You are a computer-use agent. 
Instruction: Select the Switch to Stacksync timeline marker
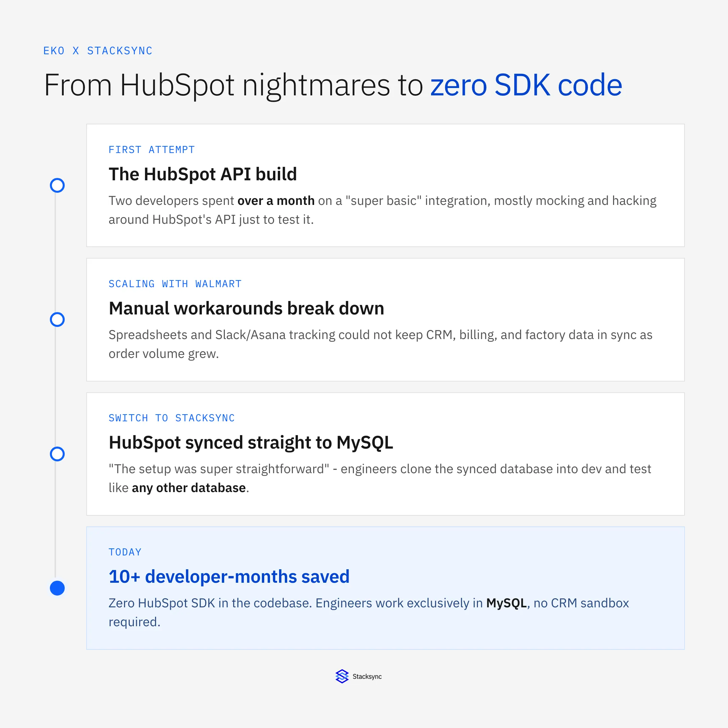pyautogui.click(x=57, y=454)
